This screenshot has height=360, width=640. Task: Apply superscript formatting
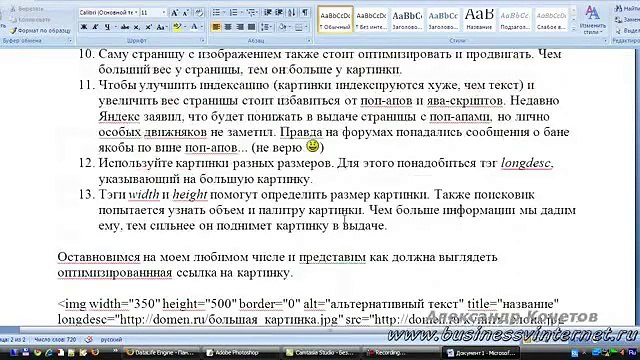pos(149,27)
